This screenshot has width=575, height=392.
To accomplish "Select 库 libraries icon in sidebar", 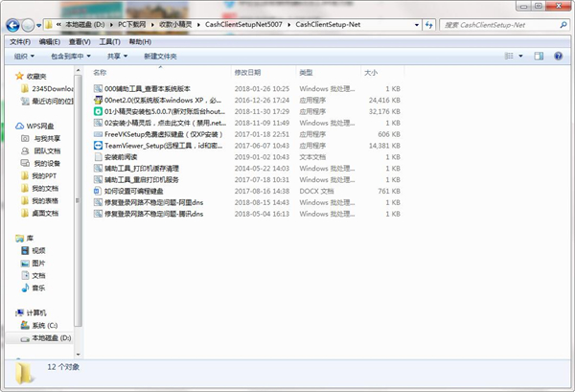I will (19, 238).
